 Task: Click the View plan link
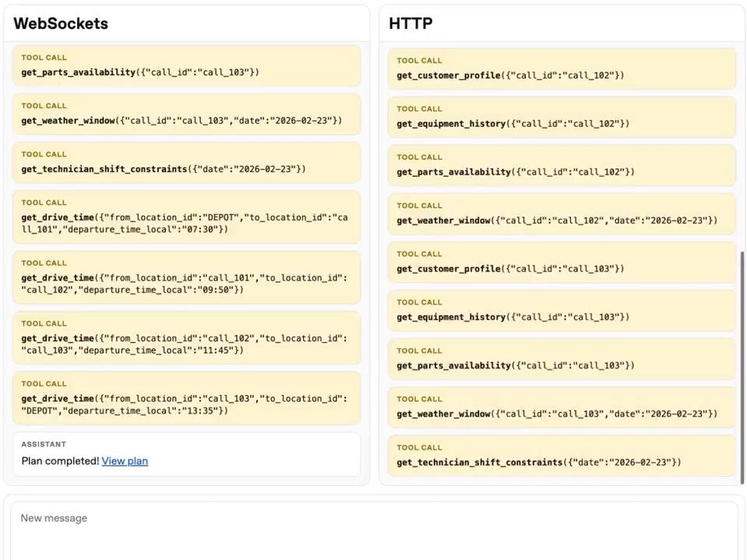pyautogui.click(x=125, y=461)
